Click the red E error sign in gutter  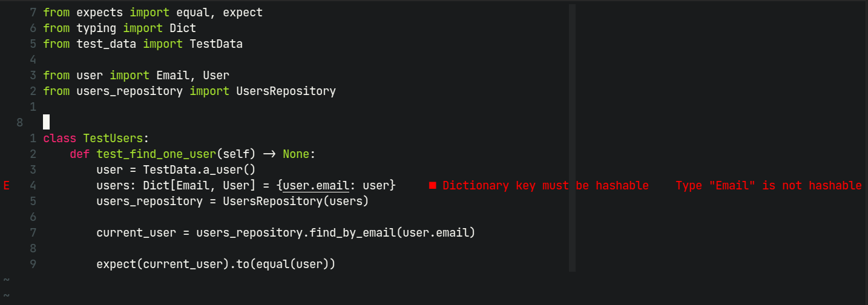tap(6, 186)
